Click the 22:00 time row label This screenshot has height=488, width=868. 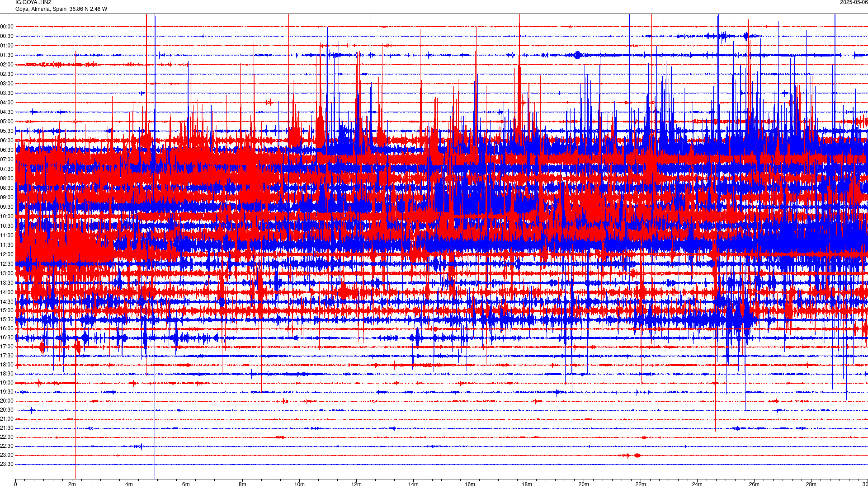(x=7, y=437)
